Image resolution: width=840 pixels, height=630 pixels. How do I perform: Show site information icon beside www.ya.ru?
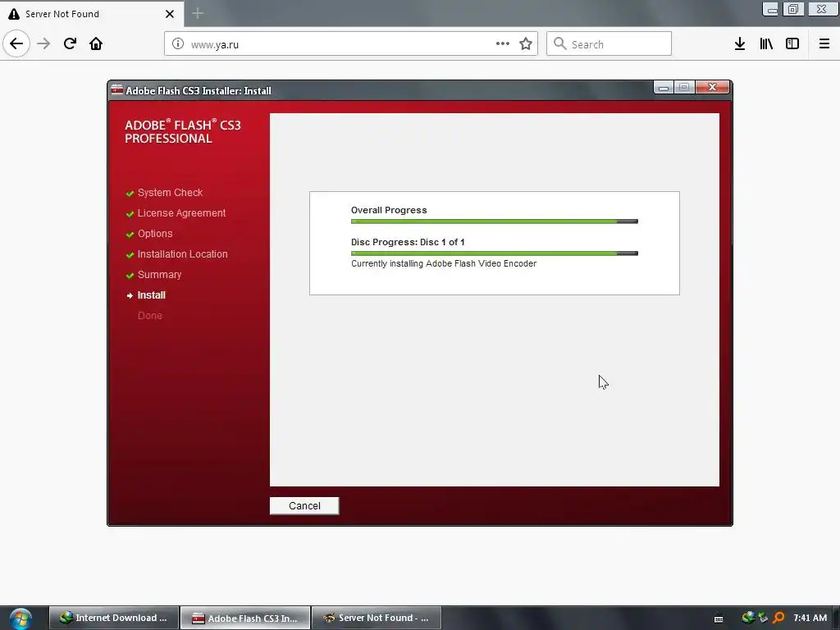point(178,44)
